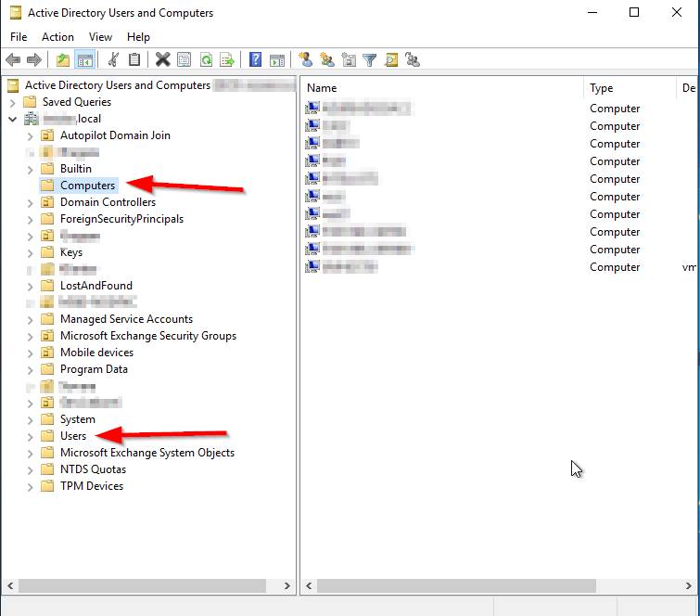
Task: Open the Action menu
Action: (x=58, y=37)
